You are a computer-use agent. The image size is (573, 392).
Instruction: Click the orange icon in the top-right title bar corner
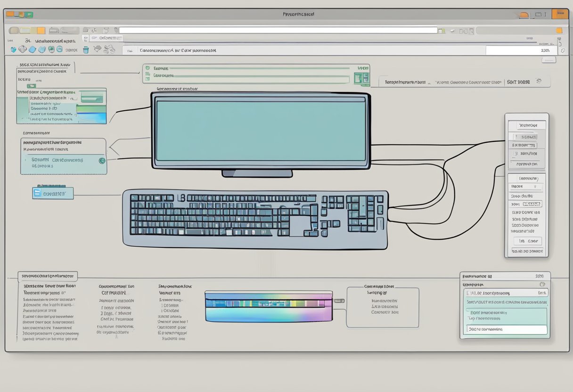click(x=560, y=14)
